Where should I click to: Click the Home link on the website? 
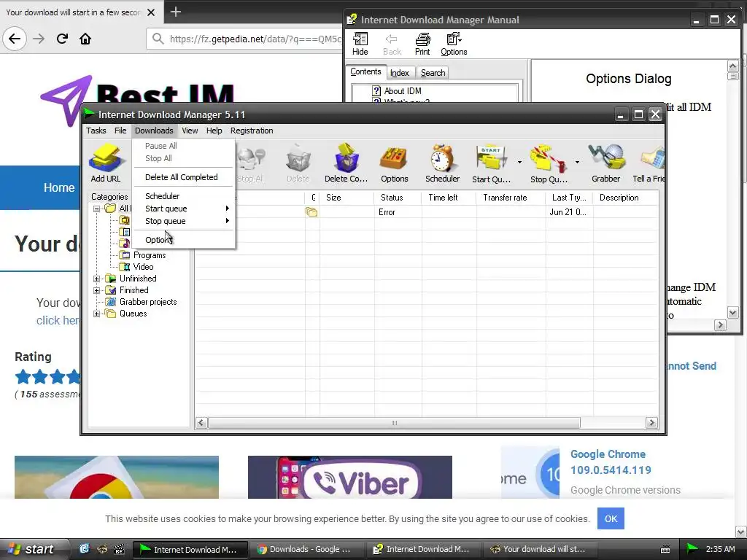coord(59,187)
